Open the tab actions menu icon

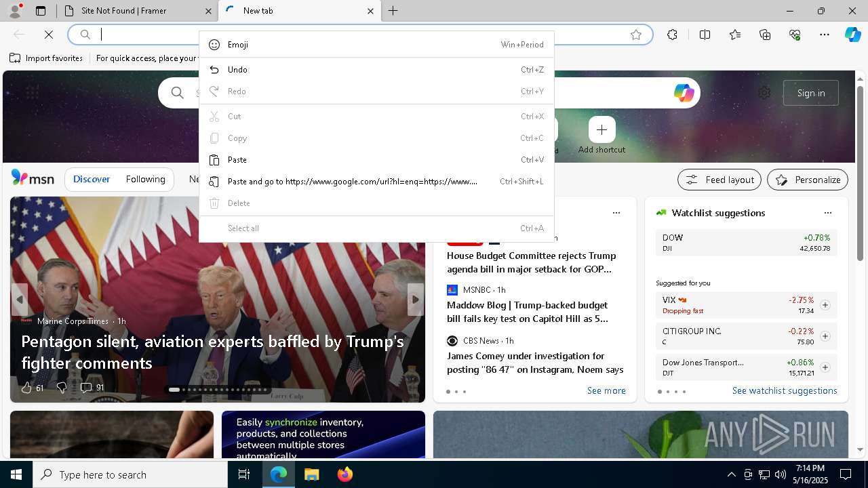point(41,11)
